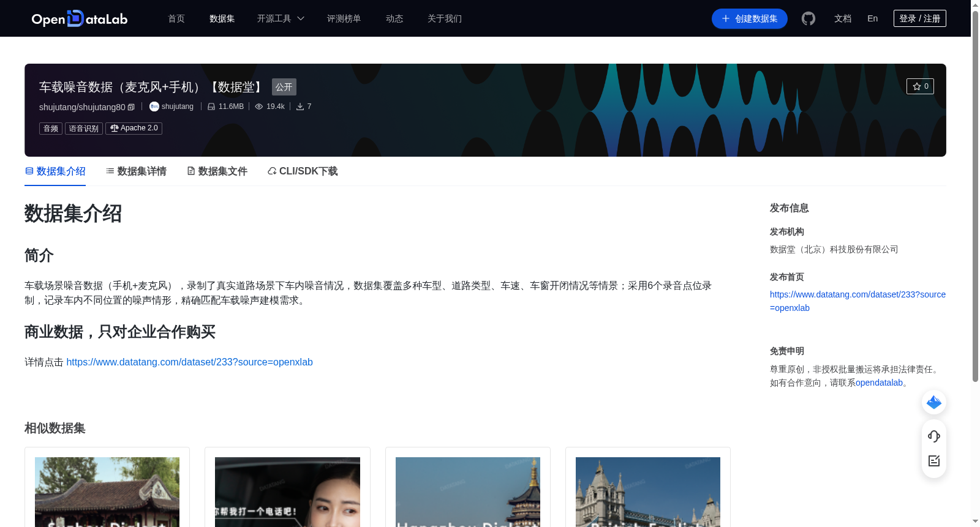Click the 相似数据集 heading

click(x=55, y=428)
